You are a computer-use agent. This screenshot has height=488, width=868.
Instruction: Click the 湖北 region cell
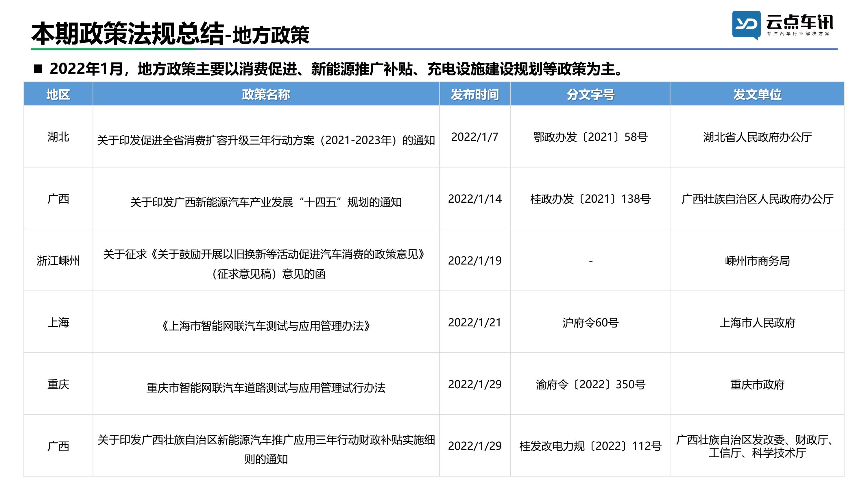pos(58,137)
